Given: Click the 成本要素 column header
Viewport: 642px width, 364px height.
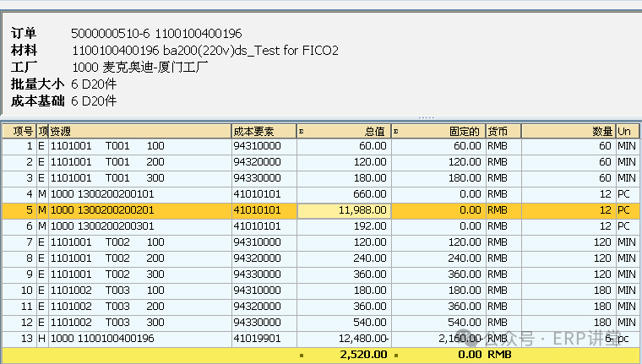Looking at the screenshot, I should [264, 131].
